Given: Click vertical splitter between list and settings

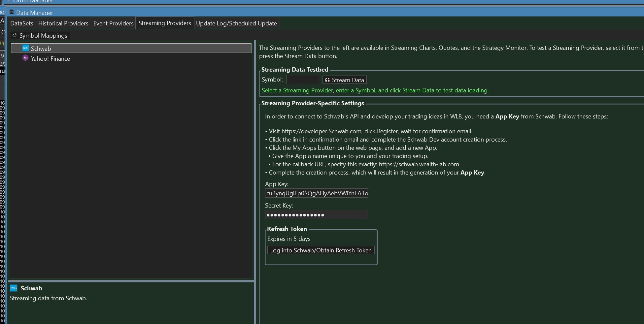Looking at the screenshot, I should tap(255, 165).
